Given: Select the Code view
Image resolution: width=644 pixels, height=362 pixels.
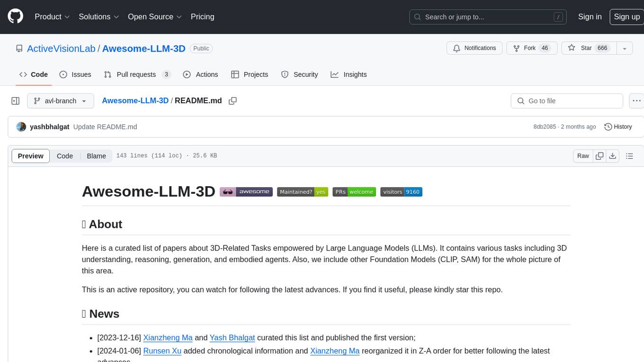Looking at the screenshot, I should click(65, 156).
